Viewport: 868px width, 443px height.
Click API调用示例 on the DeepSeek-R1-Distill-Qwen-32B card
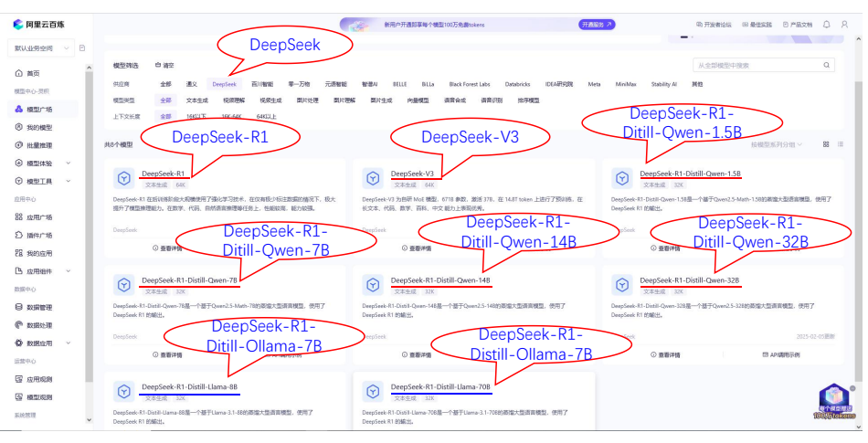[781, 354]
